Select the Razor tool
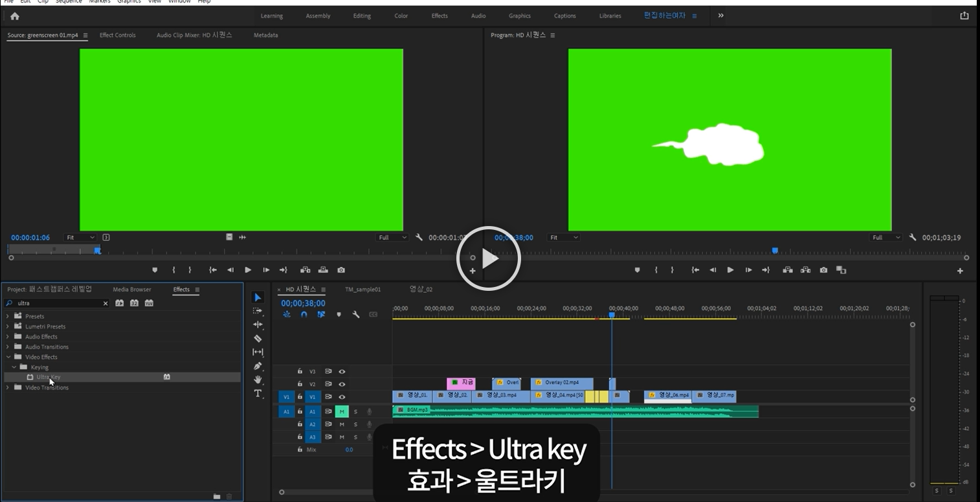 (x=258, y=338)
